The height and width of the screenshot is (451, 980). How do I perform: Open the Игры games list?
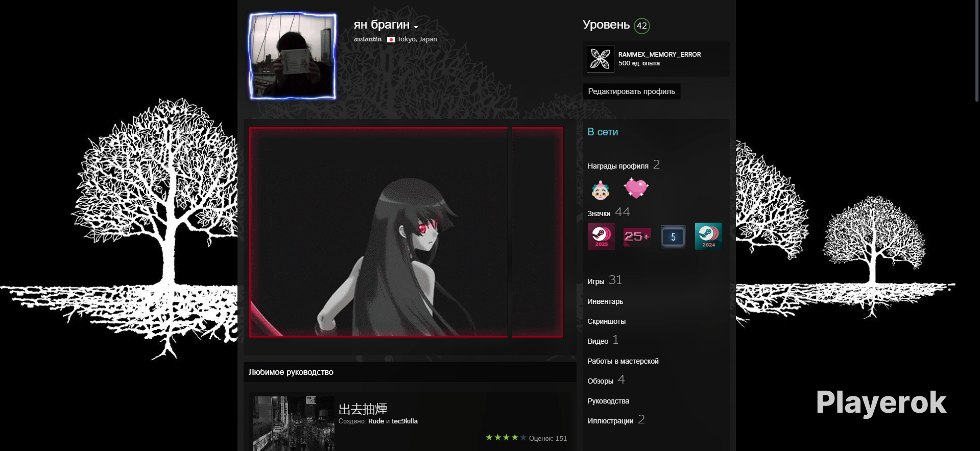pos(595,281)
